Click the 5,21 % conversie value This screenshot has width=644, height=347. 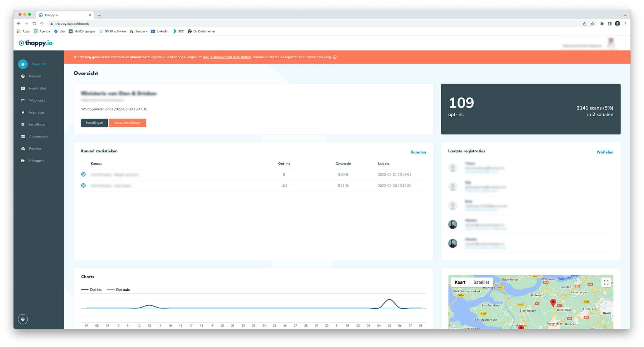343,186
